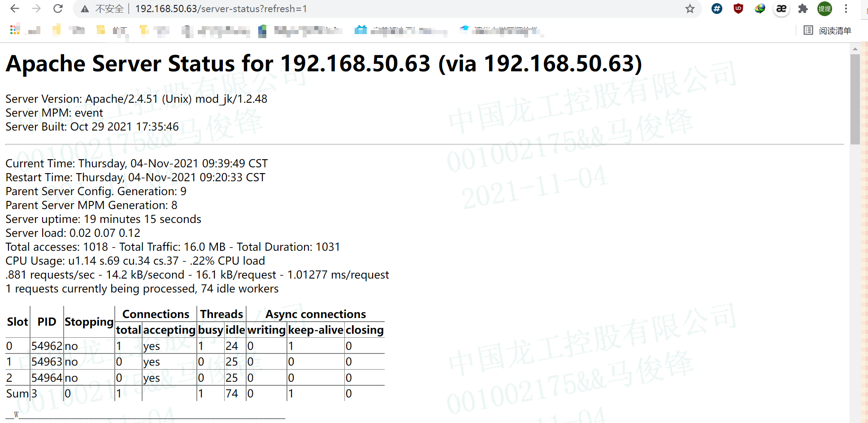868x423 pixels.
Task: Click the forward navigation arrow
Action: 36,9
